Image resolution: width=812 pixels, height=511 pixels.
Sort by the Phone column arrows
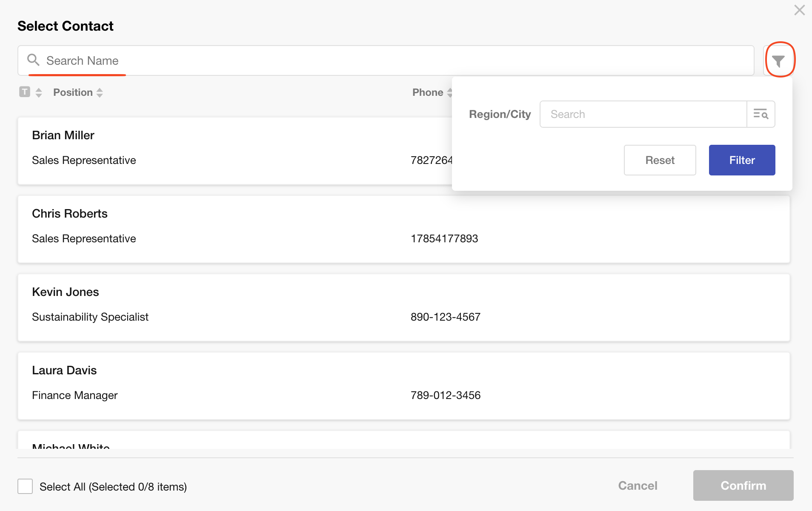coord(449,92)
